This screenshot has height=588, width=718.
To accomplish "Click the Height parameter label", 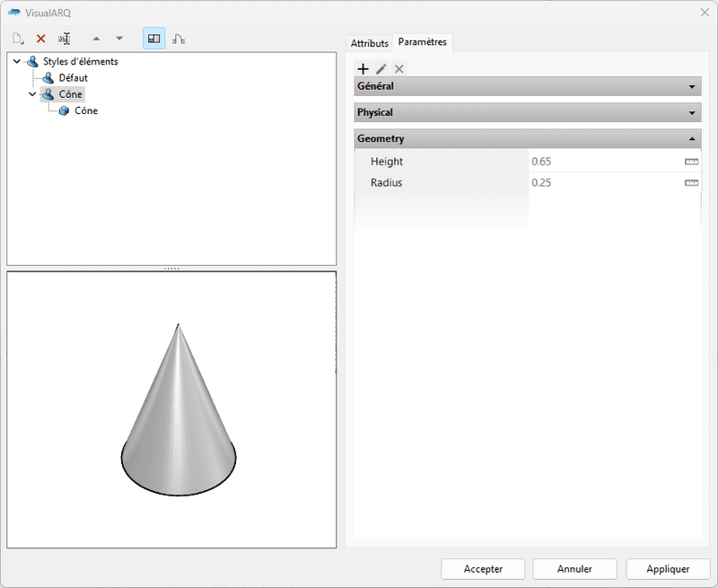I will 387,162.
